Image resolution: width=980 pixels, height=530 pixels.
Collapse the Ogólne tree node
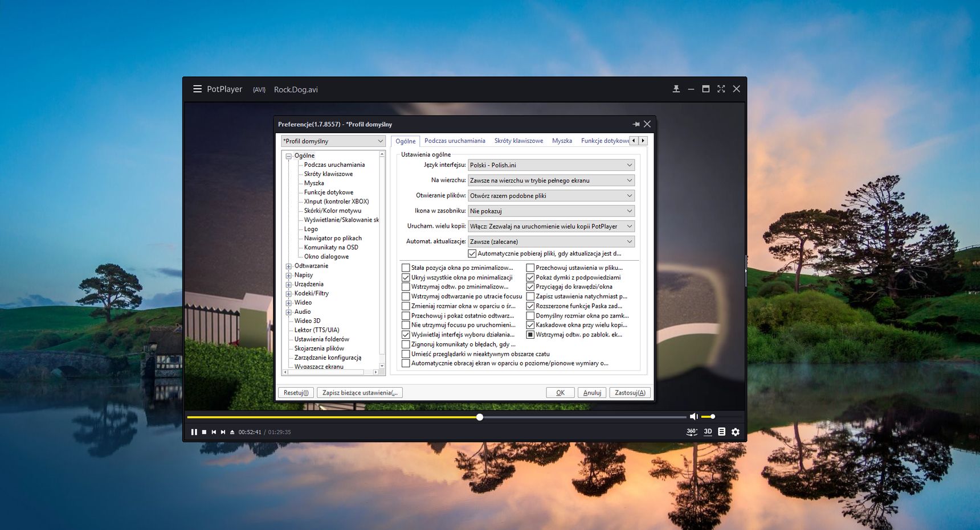(x=289, y=156)
